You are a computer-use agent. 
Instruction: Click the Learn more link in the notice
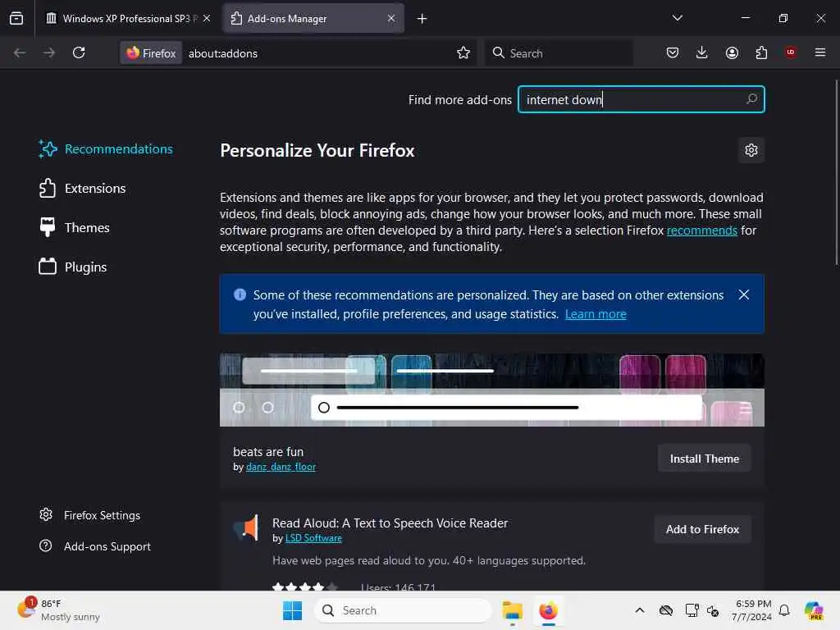pos(596,314)
